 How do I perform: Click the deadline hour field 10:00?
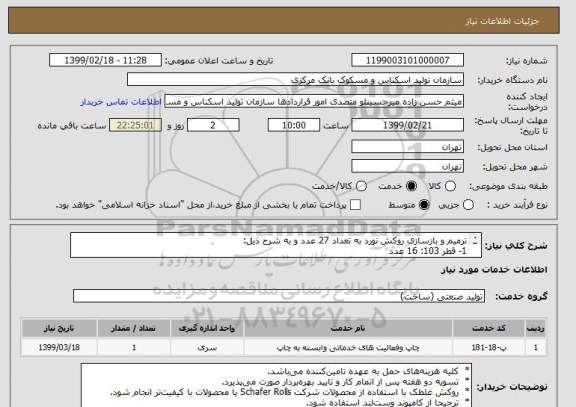[x=294, y=125]
